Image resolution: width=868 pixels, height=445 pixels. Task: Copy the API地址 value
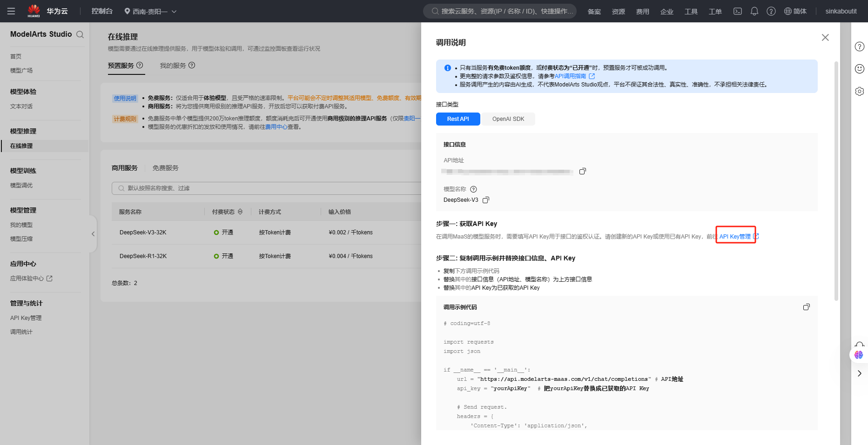click(x=582, y=172)
